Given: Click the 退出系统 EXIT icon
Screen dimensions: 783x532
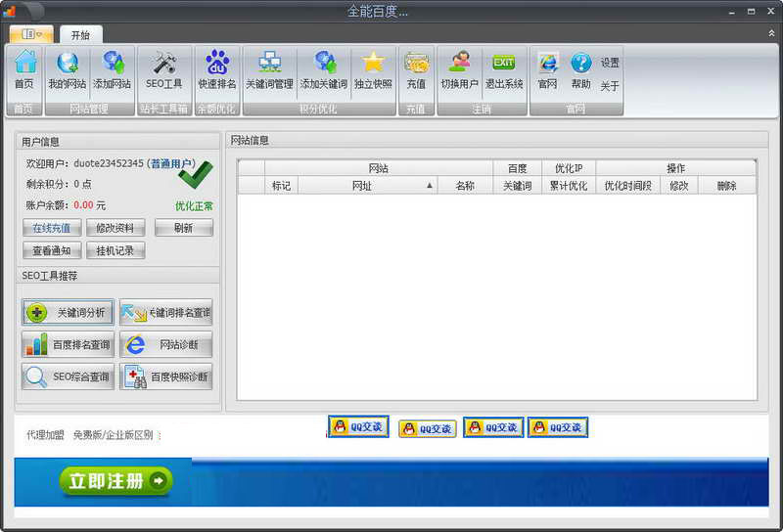Looking at the screenshot, I should [x=504, y=69].
